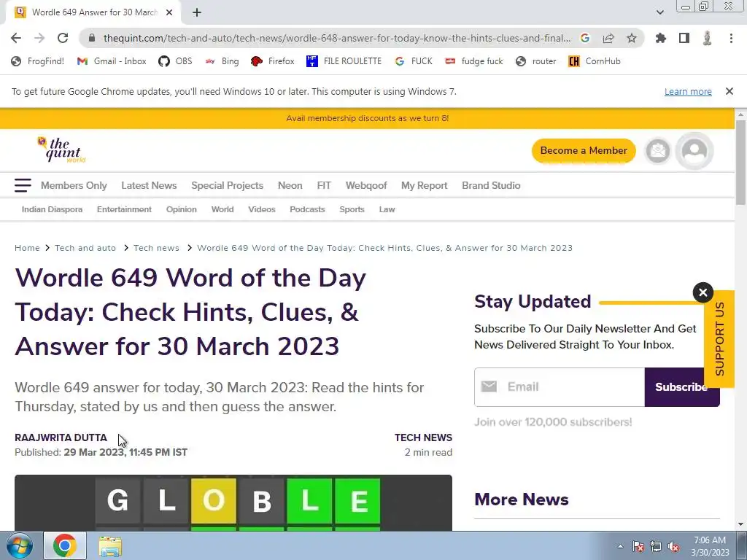Image resolution: width=747 pixels, height=560 pixels.
Task: Click the Become a Member button
Action: (584, 150)
